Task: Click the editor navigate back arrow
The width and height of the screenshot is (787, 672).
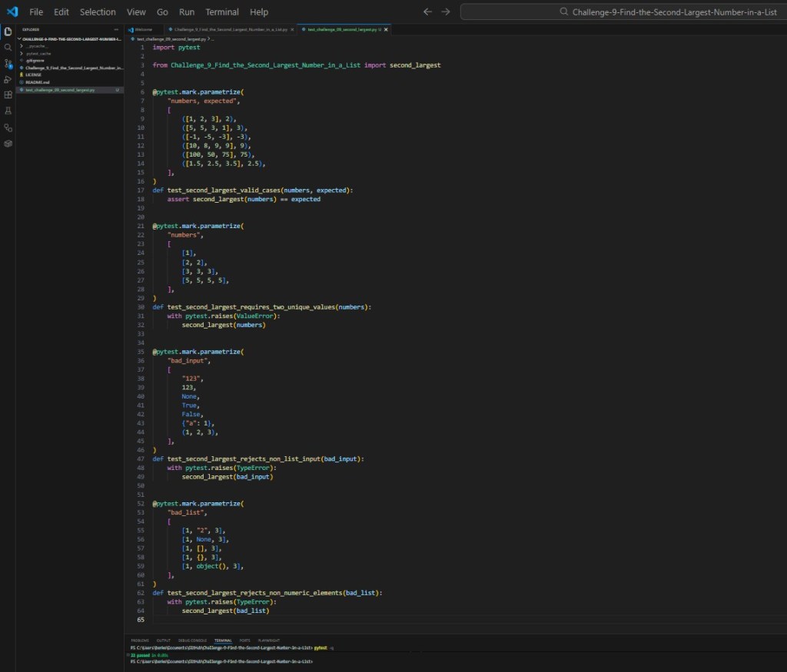Action: (x=427, y=12)
